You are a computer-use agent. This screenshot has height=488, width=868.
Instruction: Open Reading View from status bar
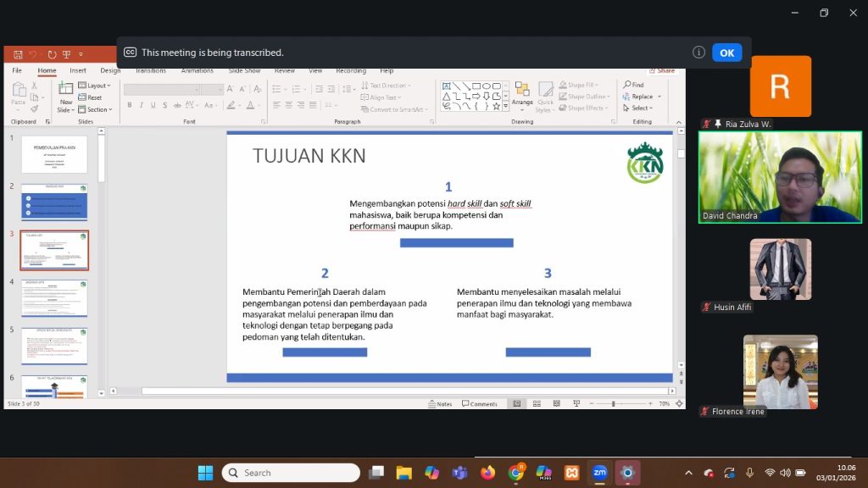(555, 404)
